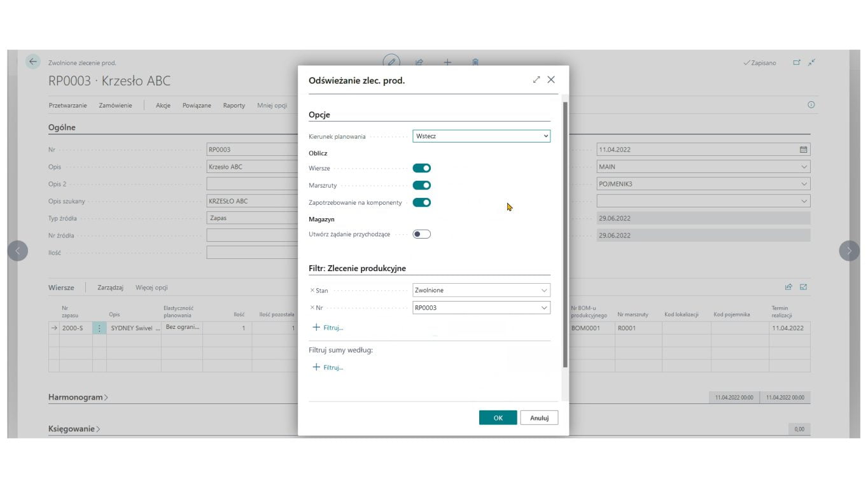
Task: Go back using the arrow icon
Action: point(32,62)
